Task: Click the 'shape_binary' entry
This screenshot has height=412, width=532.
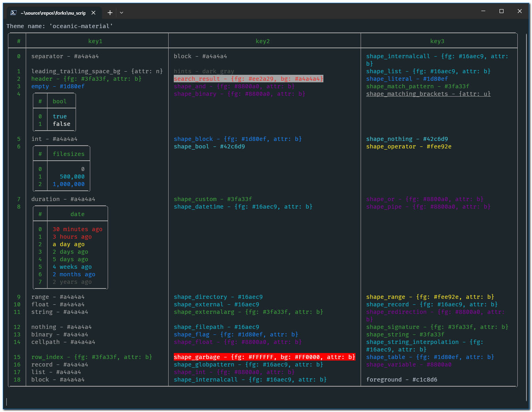Action: (x=239, y=94)
